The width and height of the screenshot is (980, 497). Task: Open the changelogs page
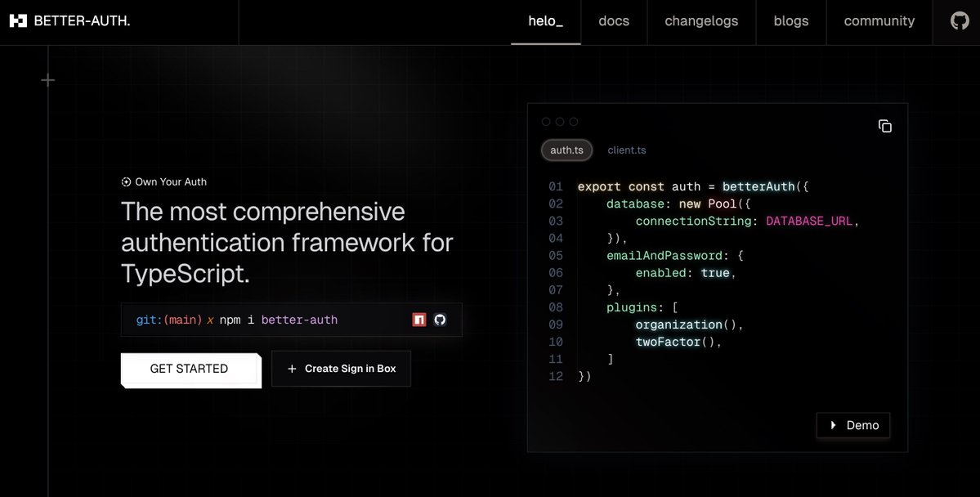click(x=701, y=21)
